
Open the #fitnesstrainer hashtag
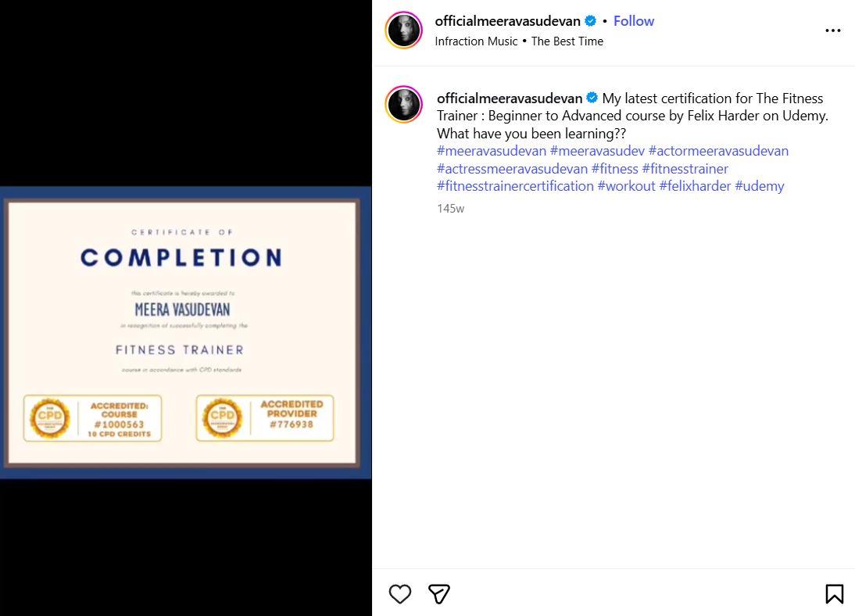(x=685, y=168)
